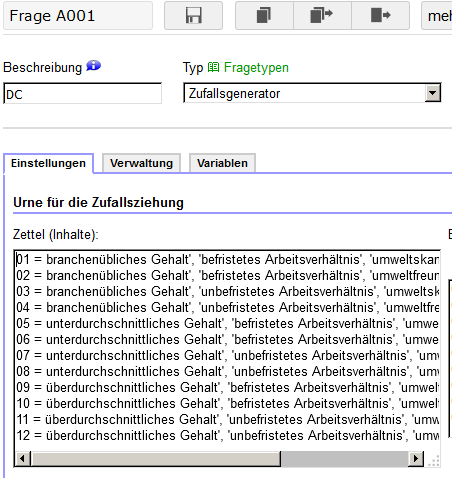The height and width of the screenshot is (478, 452).
Task: Click the copy-and-move arrow icon
Action: (x=322, y=15)
